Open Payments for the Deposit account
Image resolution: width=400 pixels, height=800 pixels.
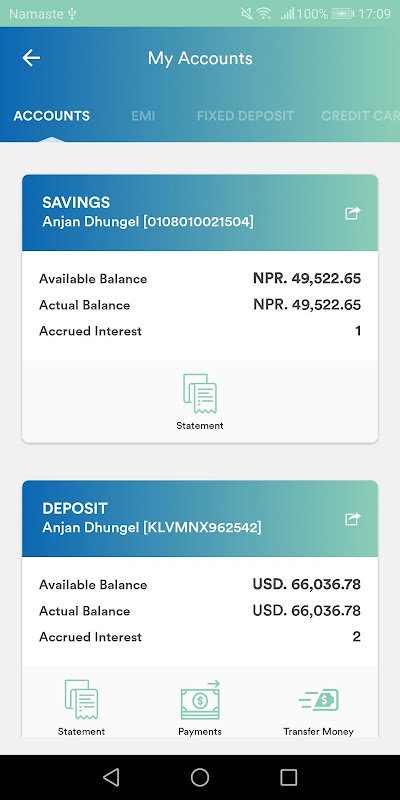pos(200,708)
